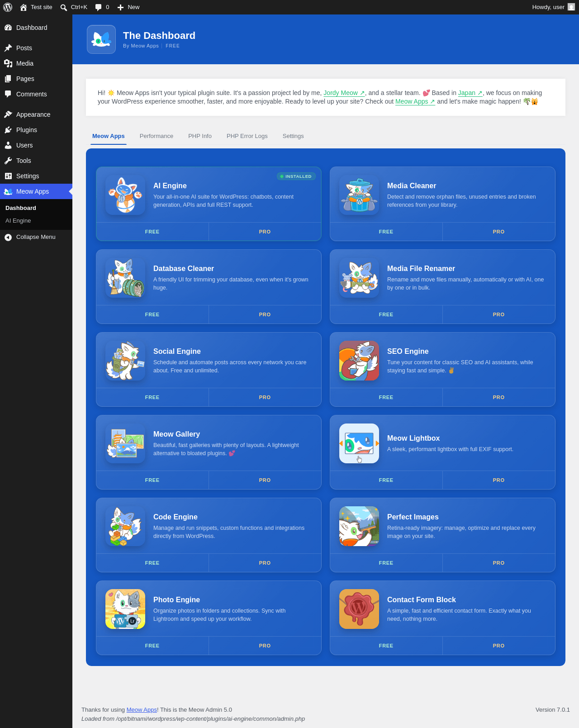Click the Meow Lightbox icon
This screenshot has width=579, height=728.
359,443
